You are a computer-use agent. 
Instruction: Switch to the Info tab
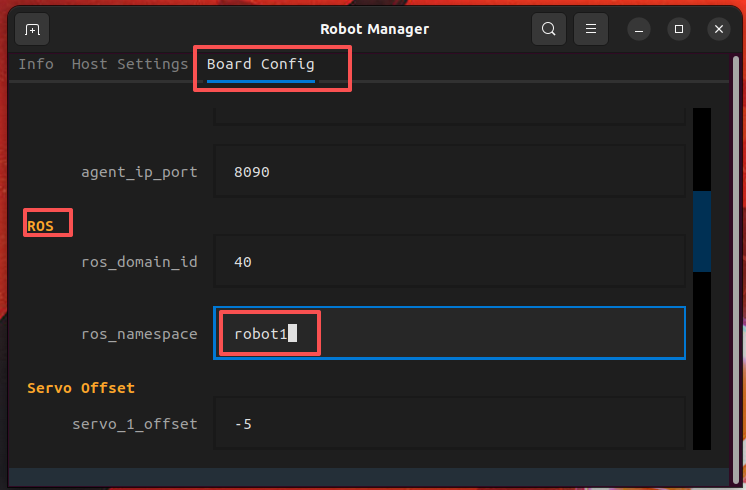tap(36, 64)
